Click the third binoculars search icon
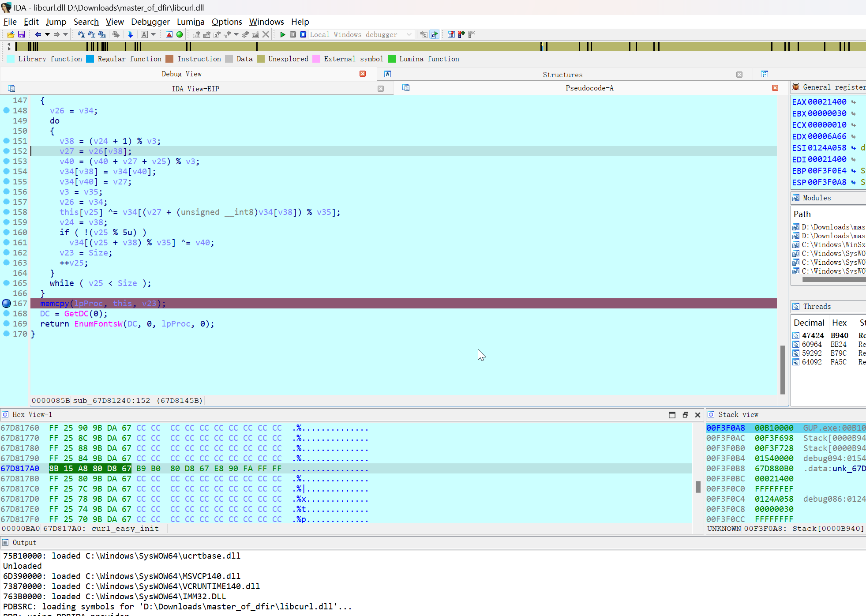Image resolution: width=866 pixels, height=616 pixels. click(102, 34)
